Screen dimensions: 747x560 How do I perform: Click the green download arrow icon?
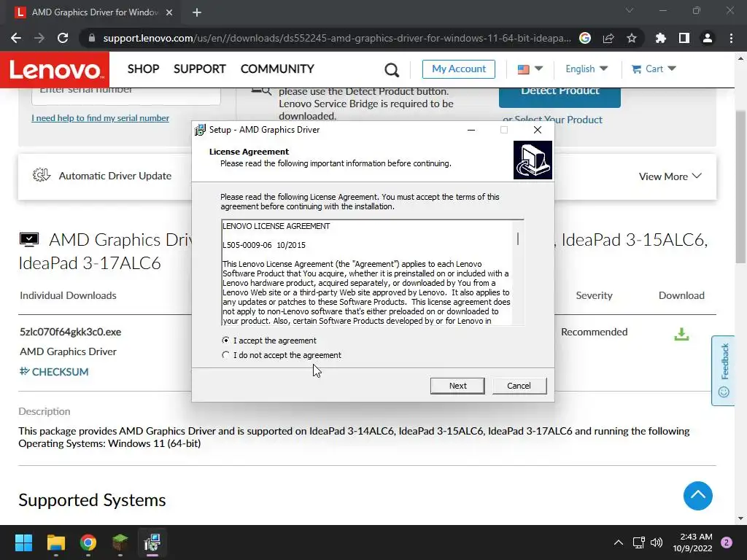681,334
